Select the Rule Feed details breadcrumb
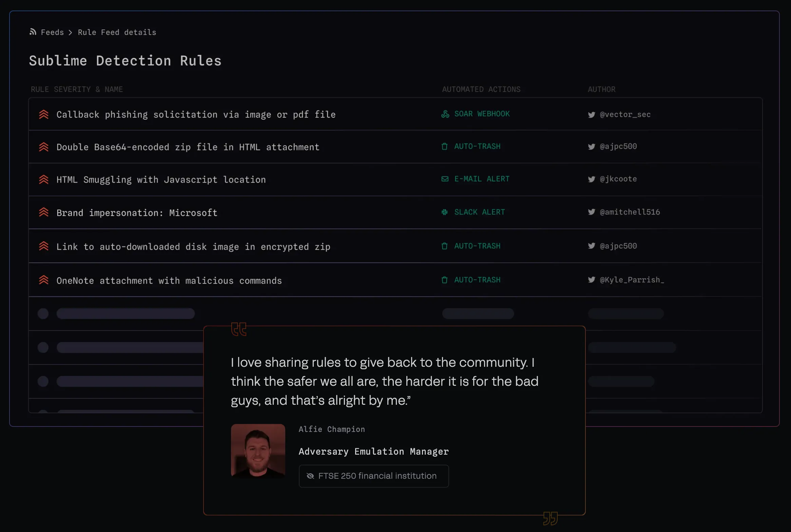Viewport: 791px width, 532px height. pyautogui.click(x=117, y=32)
